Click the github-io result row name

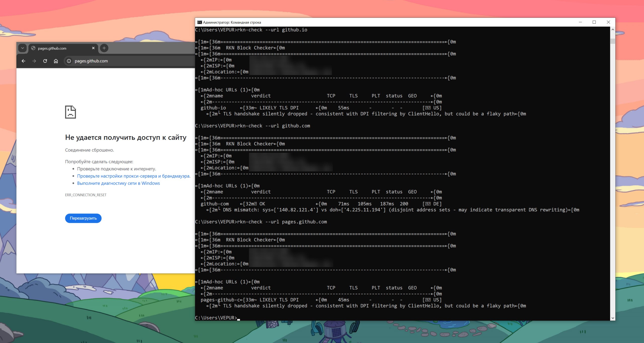tap(213, 108)
